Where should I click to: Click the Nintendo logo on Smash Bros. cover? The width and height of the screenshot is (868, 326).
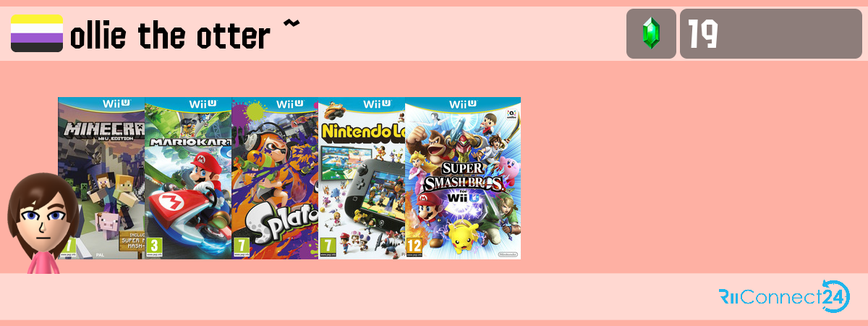[509, 254]
